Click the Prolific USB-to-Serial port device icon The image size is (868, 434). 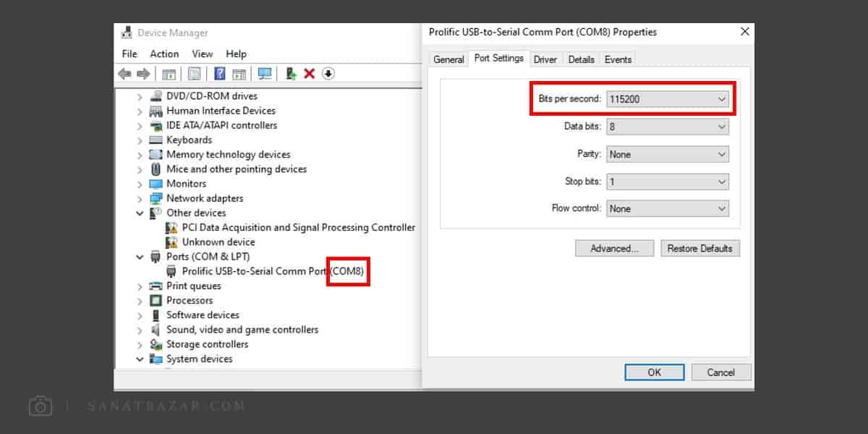(x=171, y=271)
